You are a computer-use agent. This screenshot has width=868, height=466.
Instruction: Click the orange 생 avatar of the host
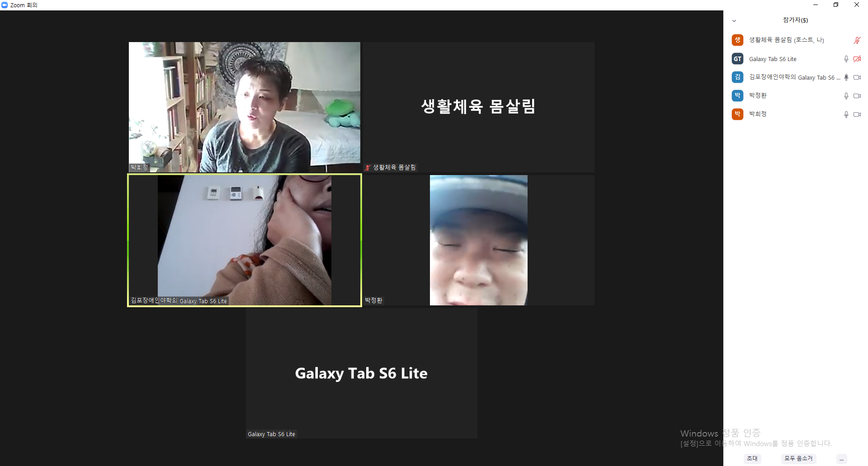[737, 40]
